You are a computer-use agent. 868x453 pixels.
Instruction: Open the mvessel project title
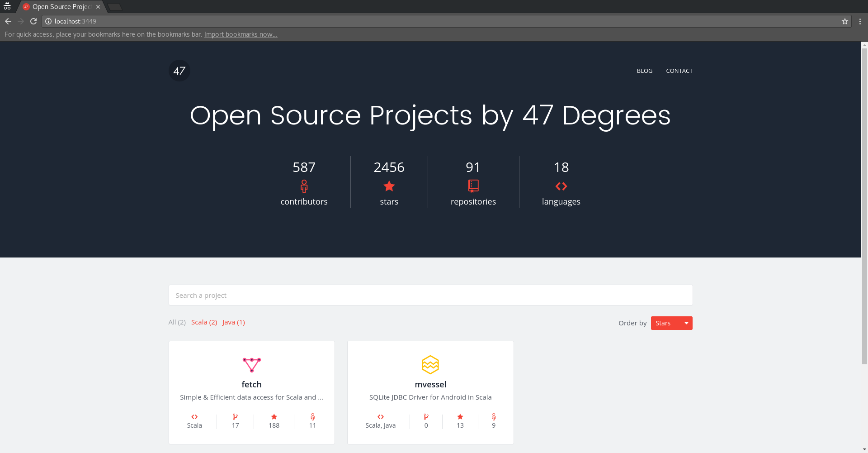click(x=430, y=384)
